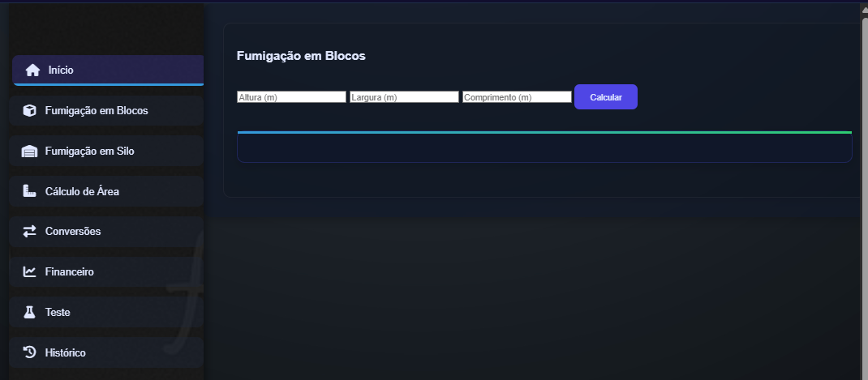
Task: Click the scrollbar up arrow at top right
Action: click(x=864, y=9)
